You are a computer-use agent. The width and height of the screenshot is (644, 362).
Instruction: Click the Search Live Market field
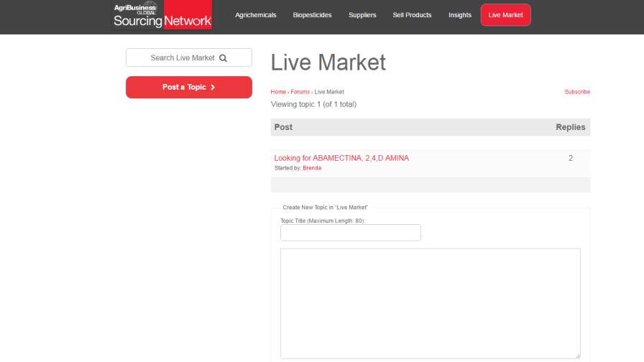189,57
